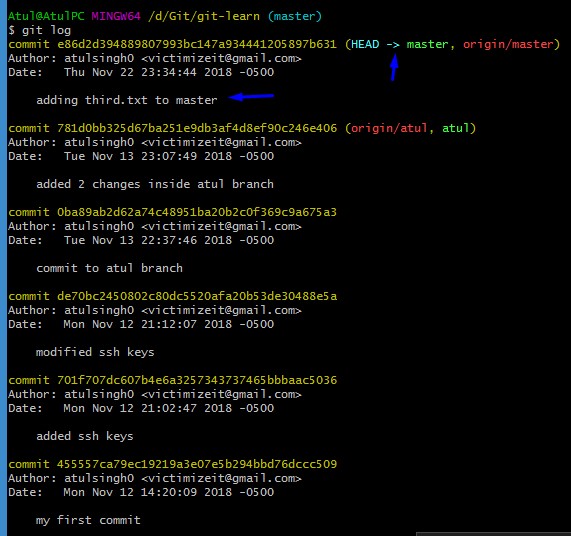Click the 'added ssh keys' commit message
571x536 pixels.
[x=84, y=436]
